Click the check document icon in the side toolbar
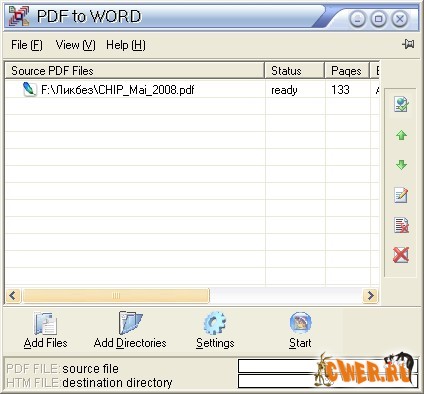The image size is (424, 394). pos(401,104)
